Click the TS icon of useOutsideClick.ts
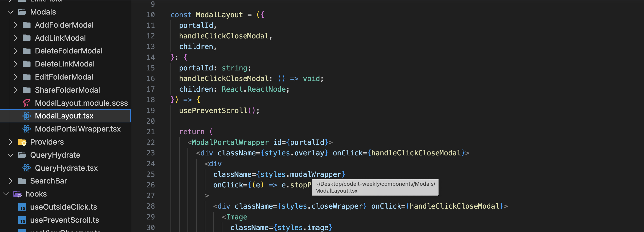This screenshot has height=232, width=644. [22, 207]
